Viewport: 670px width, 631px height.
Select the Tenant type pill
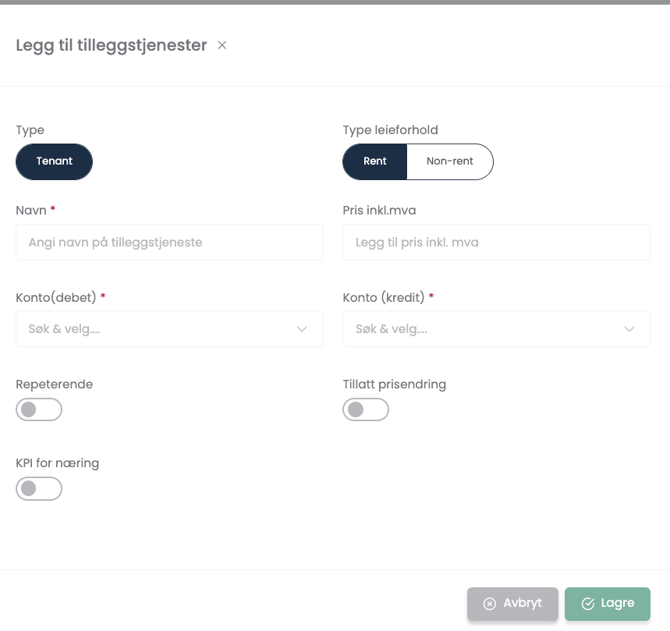pos(54,161)
